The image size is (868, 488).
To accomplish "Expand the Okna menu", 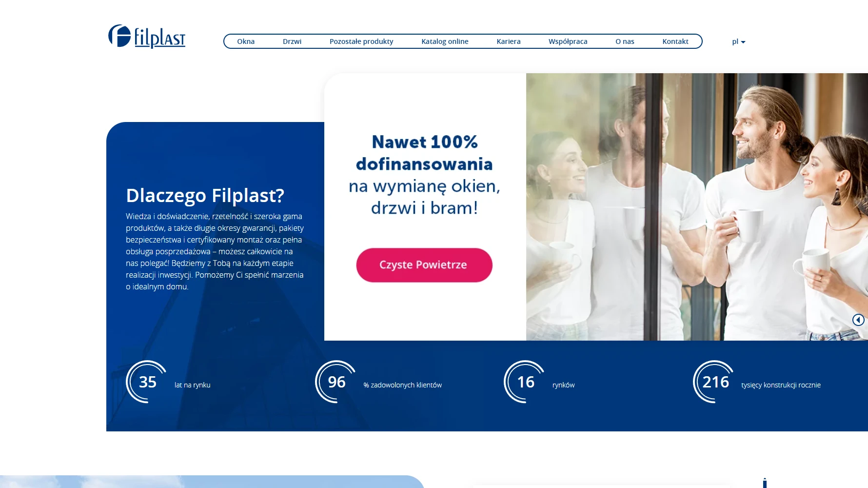I will point(246,41).
